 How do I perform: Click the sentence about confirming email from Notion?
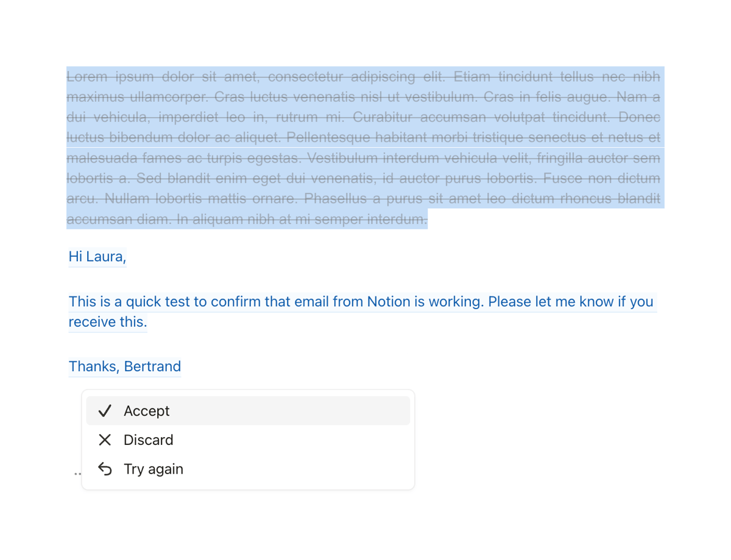(361, 301)
